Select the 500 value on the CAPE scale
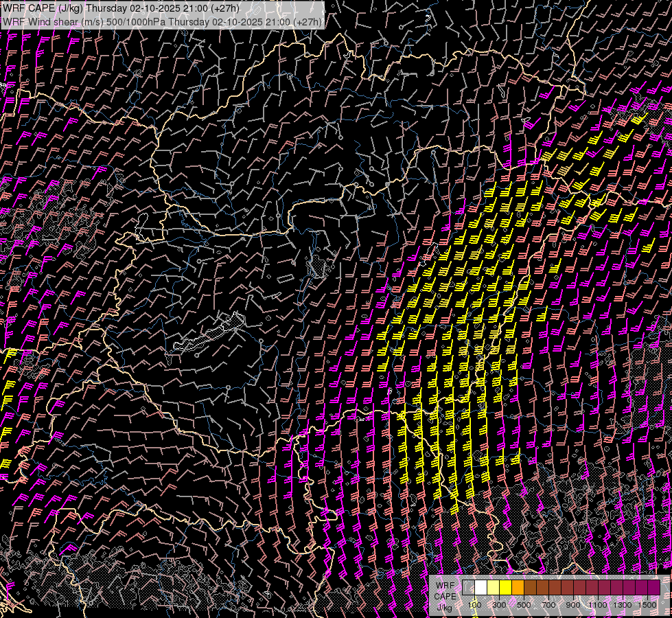 pos(524,604)
